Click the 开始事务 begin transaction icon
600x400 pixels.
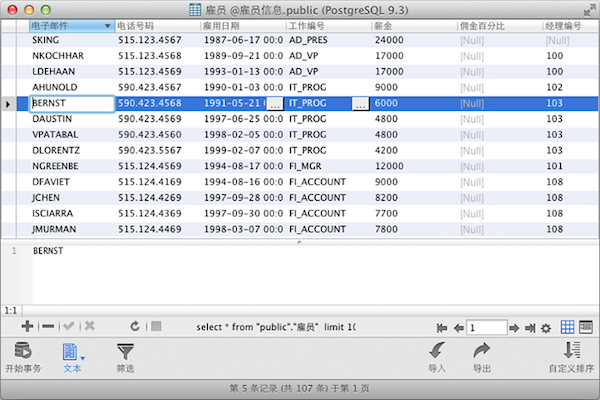pos(23,351)
